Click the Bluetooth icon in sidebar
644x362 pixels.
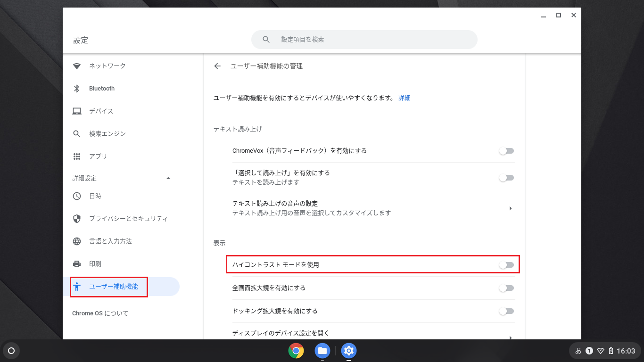(77, 89)
